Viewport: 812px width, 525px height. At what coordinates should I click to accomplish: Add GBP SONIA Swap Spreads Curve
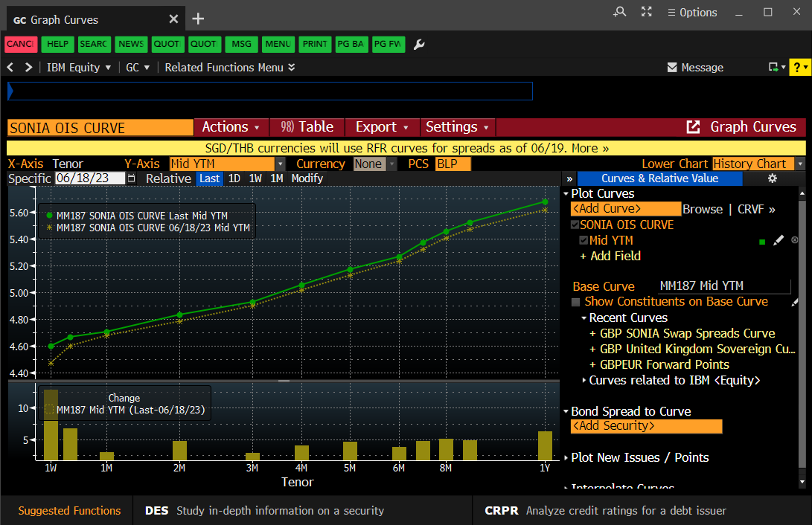point(682,333)
